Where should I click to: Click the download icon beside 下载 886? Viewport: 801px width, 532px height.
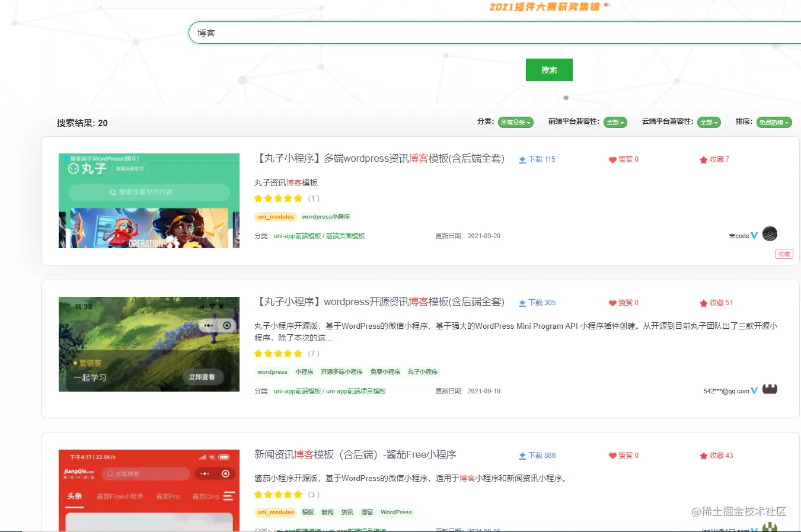coord(522,456)
